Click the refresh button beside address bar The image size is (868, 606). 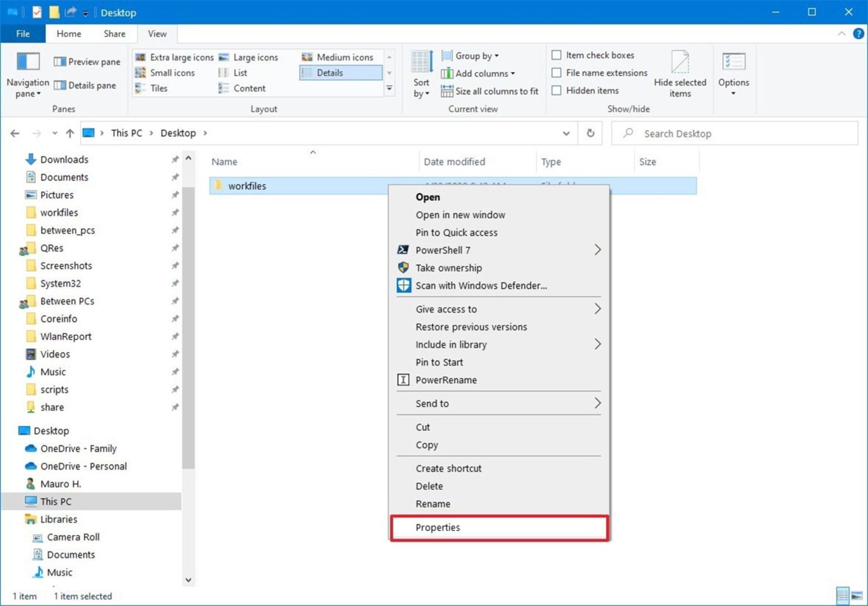click(590, 133)
